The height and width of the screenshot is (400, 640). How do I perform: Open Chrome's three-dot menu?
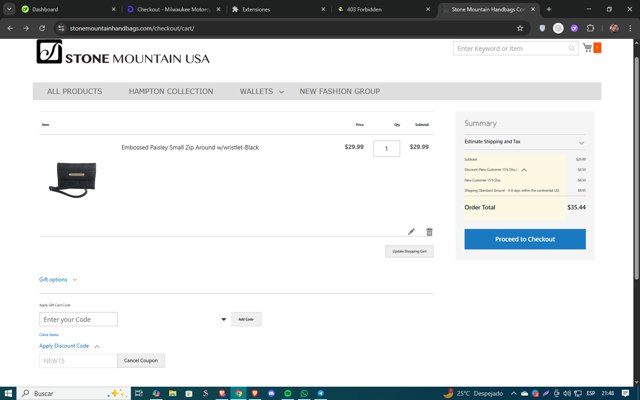(630, 28)
